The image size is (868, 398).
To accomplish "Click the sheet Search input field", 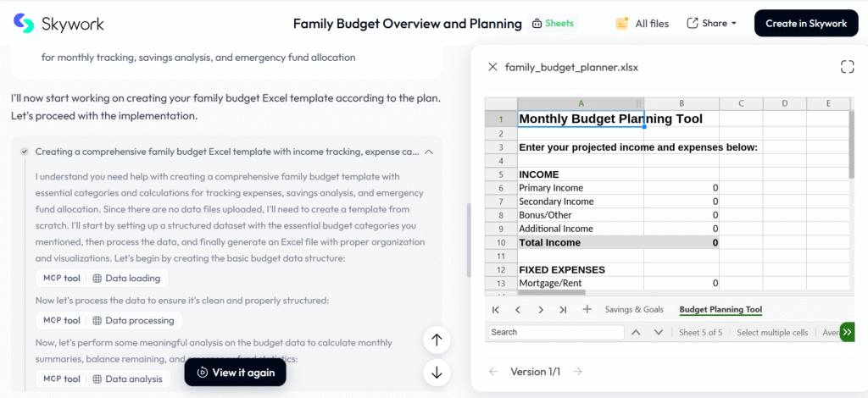I will pos(555,333).
